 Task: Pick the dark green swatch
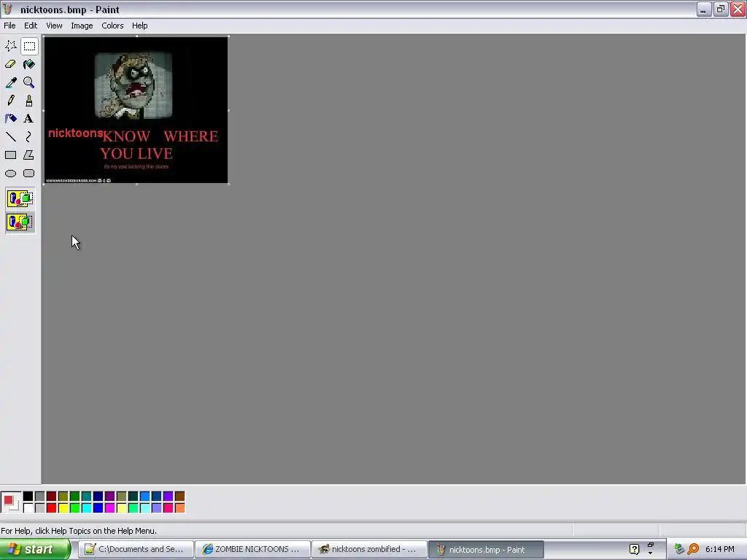click(x=75, y=497)
